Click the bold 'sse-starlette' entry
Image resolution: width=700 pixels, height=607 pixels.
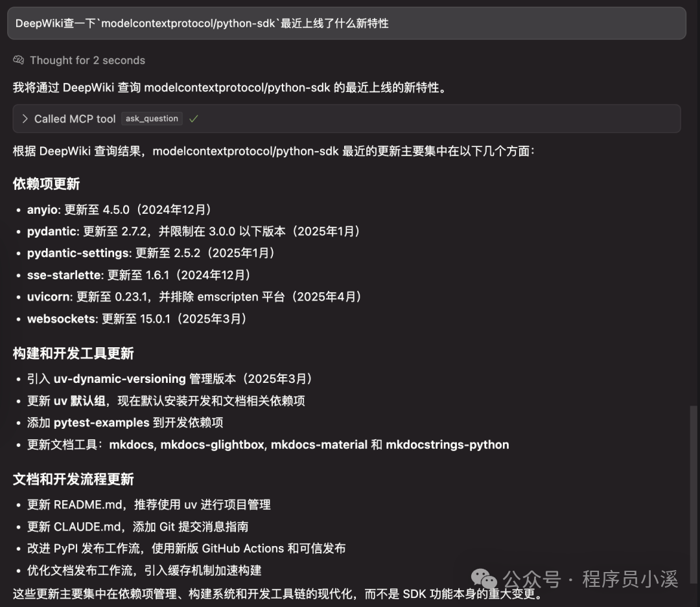[x=63, y=275]
